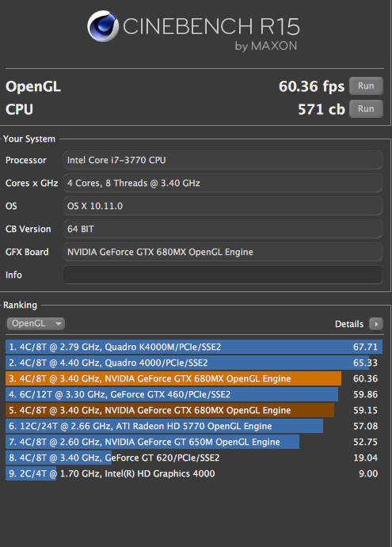This screenshot has height=547, width=392.
Task: Select the '64 BIT' CB Version field
Action: click(x=223, y=230)
